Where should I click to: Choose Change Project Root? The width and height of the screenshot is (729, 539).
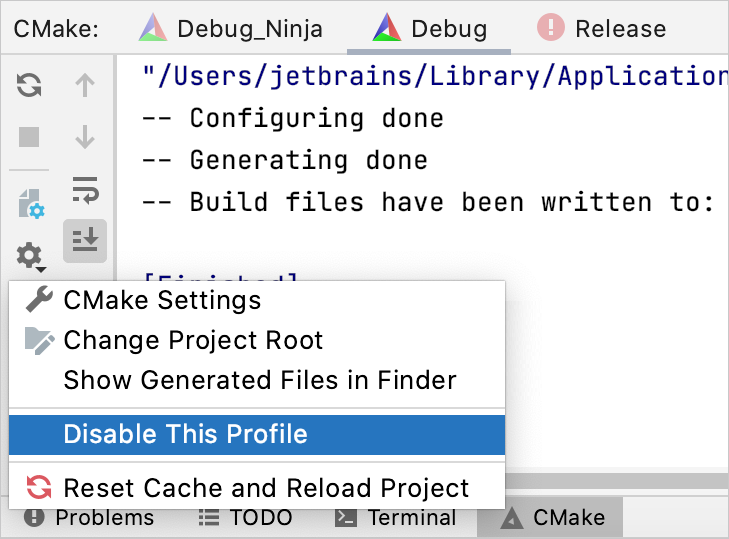point(193,340)
